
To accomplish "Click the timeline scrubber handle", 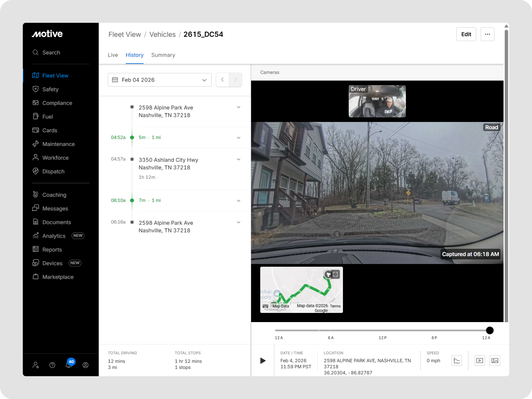I will tap(489, 330).
